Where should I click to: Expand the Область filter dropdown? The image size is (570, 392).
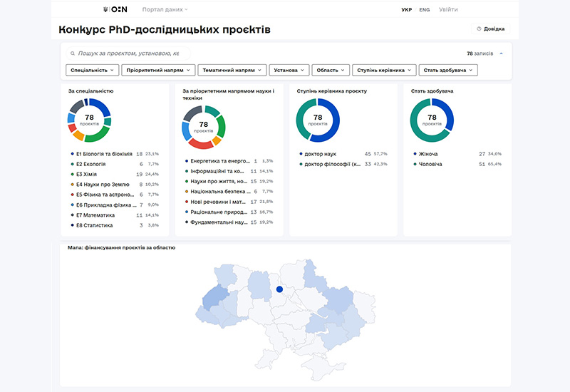click(331, 70)
